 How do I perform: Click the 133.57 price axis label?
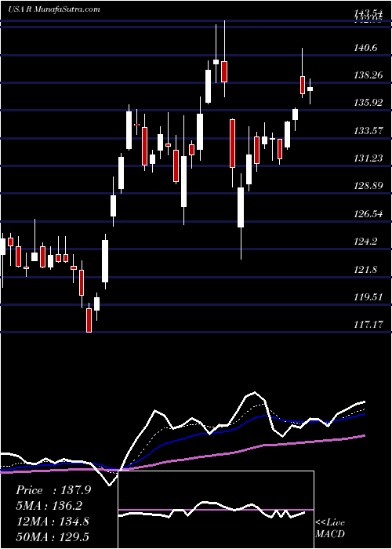point(368,131)
